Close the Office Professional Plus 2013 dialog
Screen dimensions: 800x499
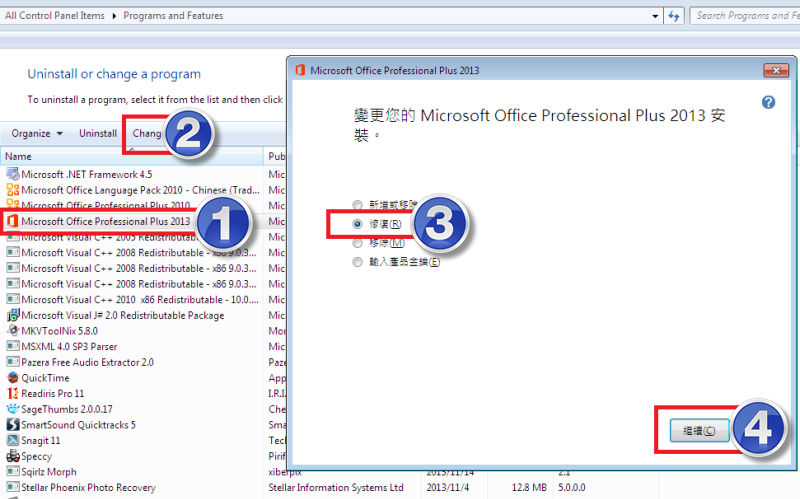coord(776,70)
